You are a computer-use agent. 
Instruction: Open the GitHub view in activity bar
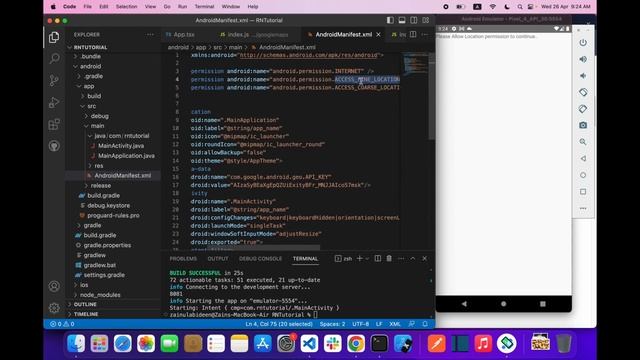[x=54, y=146]
